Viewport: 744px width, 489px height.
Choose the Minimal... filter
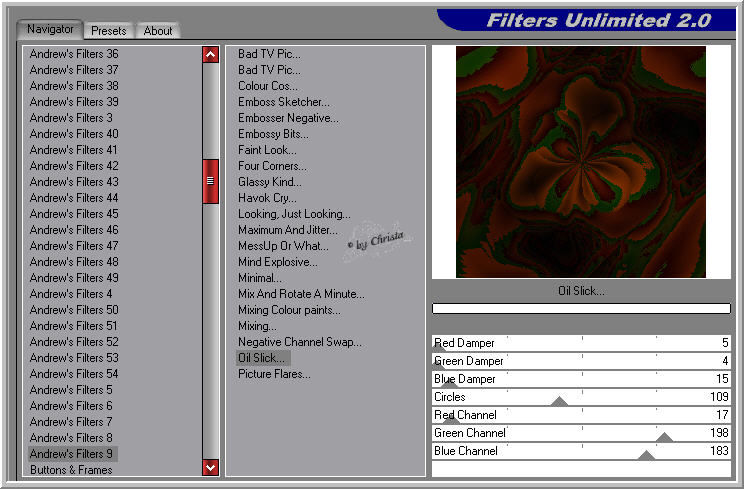[x=260, y=278]
